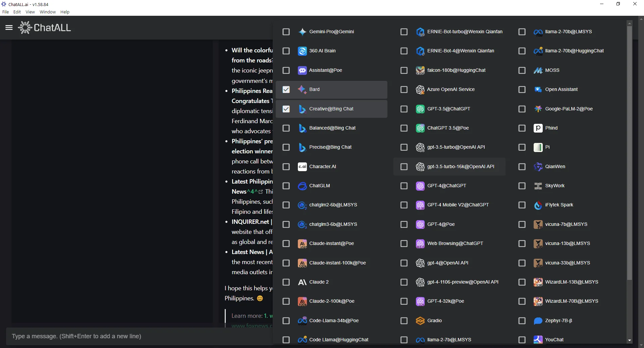Select the ERNIE-Bot-4@Wenxin Qianfan label
644x348 pixels.
[461, 51]
